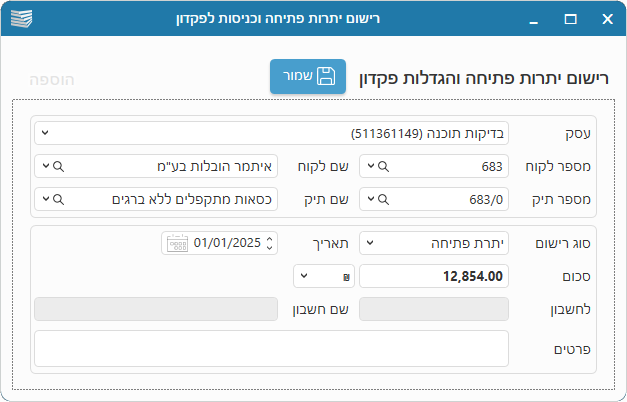Click the details (פרטים) text box
The height and width of the screenshot is (402, 627).
(271, 348)
